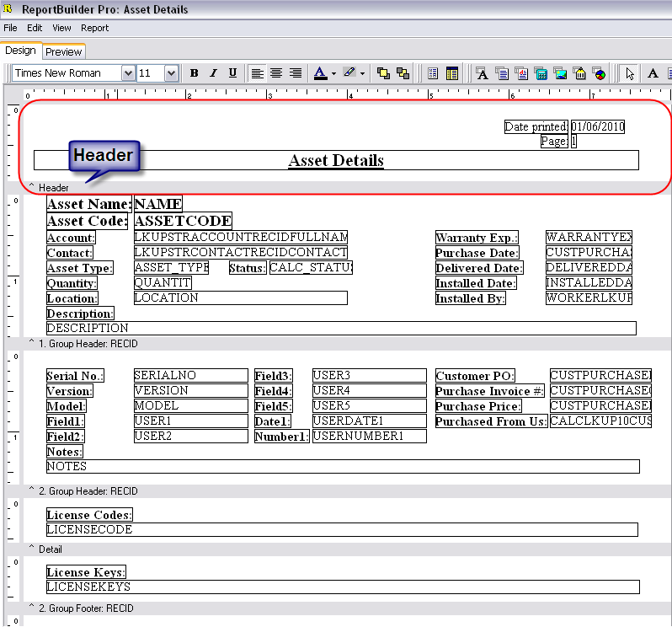Click the send to back icon
The height and width of the screenshot is (627, 672).
click(403, 73)
